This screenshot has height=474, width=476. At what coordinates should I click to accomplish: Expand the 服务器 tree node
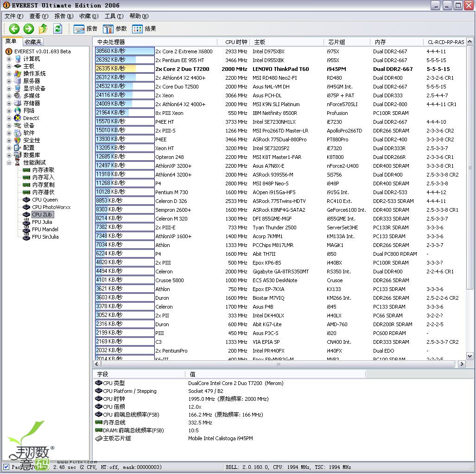9,81
